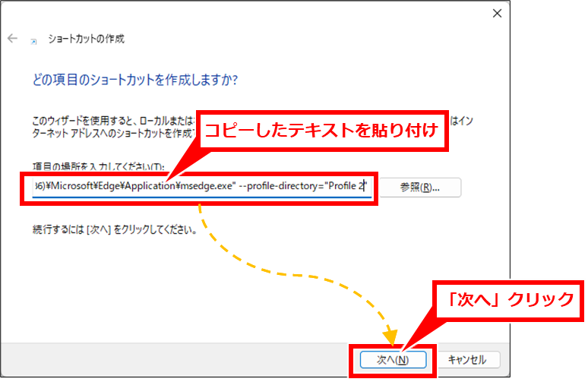Image resolution: width=588 pixels, height=382 pixels.
Task: Proceed with the 次へ(N) button
Action: coord(393,359)
